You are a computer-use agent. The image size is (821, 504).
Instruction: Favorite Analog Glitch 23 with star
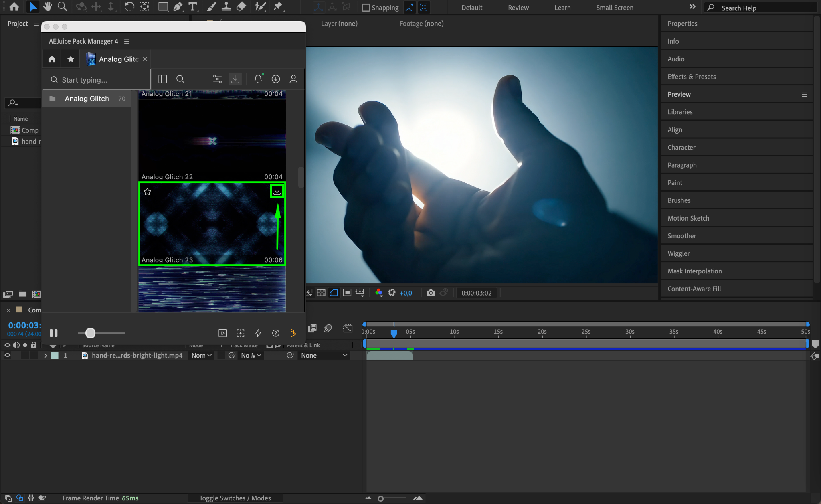coord(148,192)
